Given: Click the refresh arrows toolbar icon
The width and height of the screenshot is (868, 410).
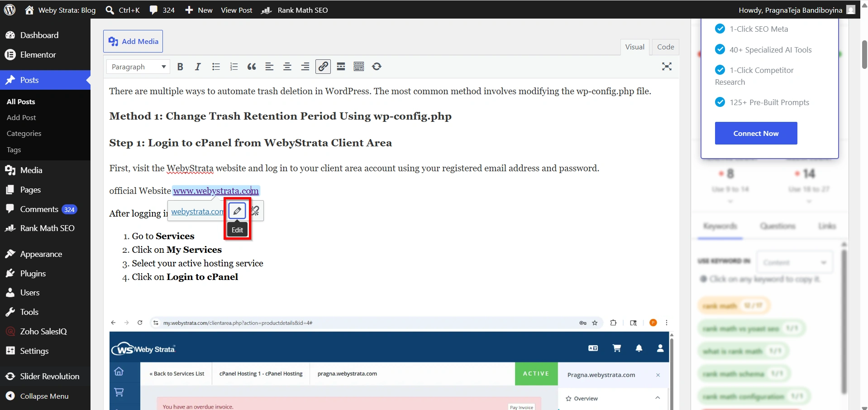Looking at the screenshot, I should click(377, 67).
